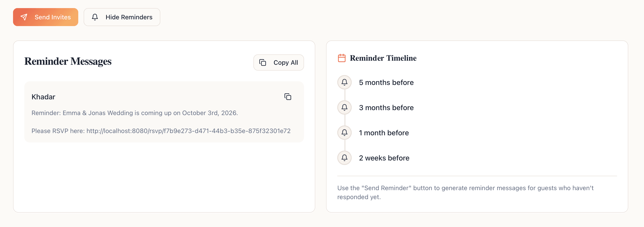Screen dimensions: 644x227
Task: Click the 3 months before timeline label
Action: point(386,107)
